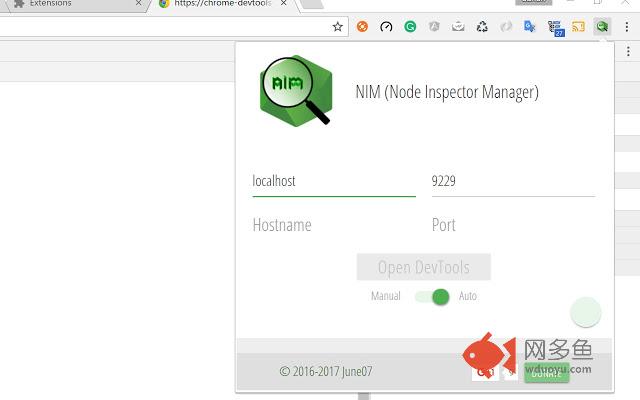Click the NIM (Node Inspector Manager) title
Viewport: 640px width, 400px height.
(447, 92)
